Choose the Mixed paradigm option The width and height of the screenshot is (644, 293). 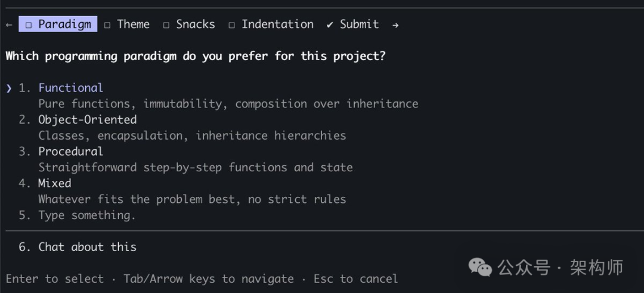(x=54, y=183)
